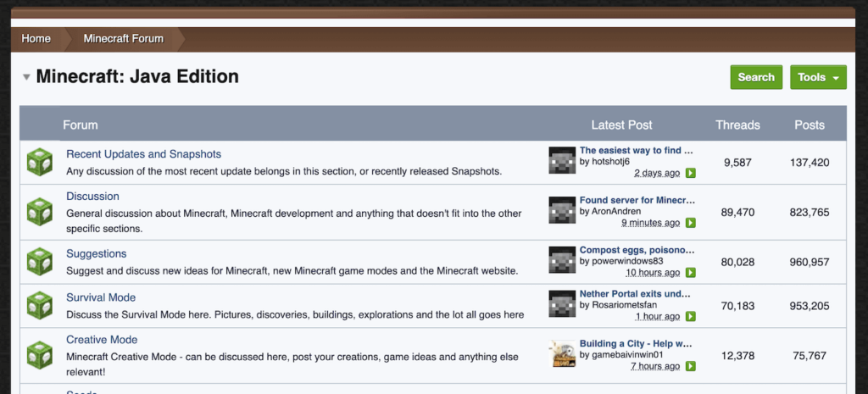This screenshot has height=394, width=868.
Task: Go to latest post arrow next to '2 days ago'
Action: [x=690, y=173]
